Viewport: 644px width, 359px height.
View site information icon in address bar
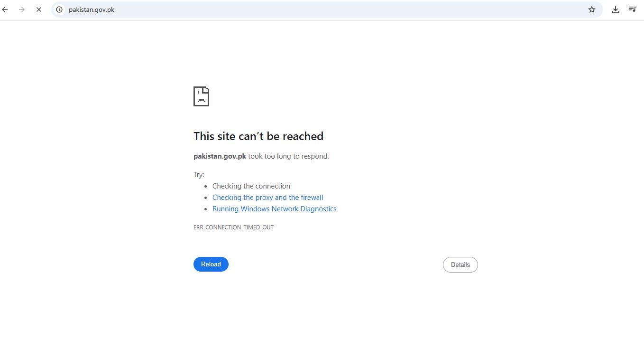point(59,9)
